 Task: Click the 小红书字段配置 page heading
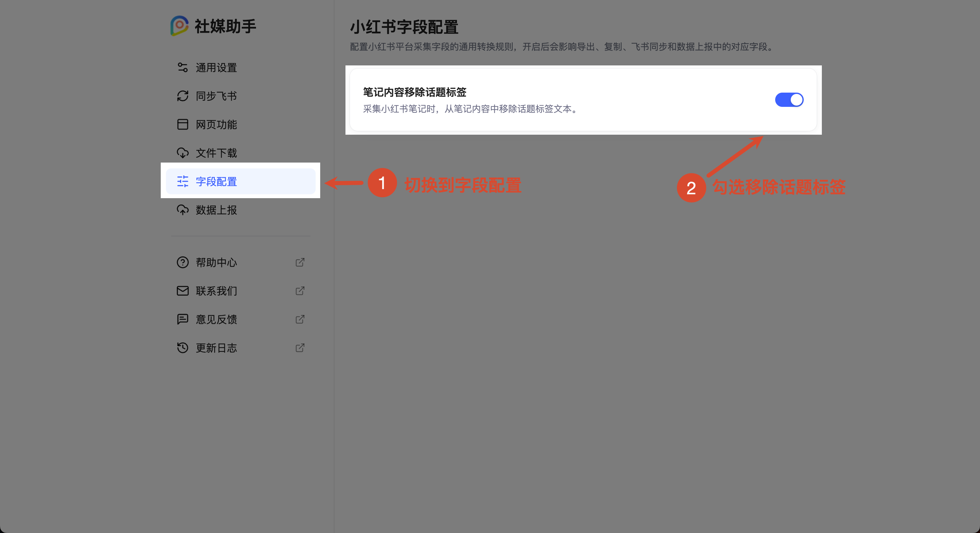[x=404, y=28]
